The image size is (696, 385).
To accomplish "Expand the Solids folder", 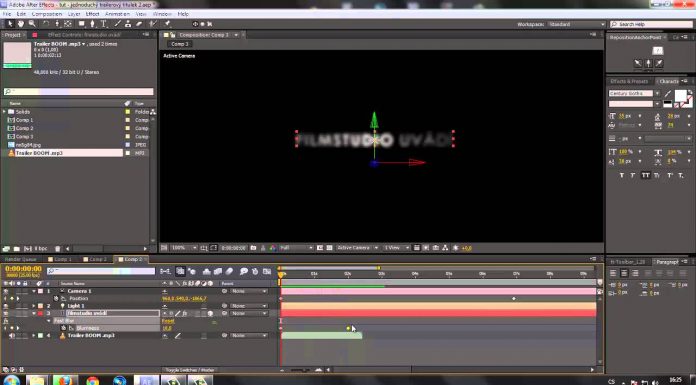I will [x=4, y=112].
